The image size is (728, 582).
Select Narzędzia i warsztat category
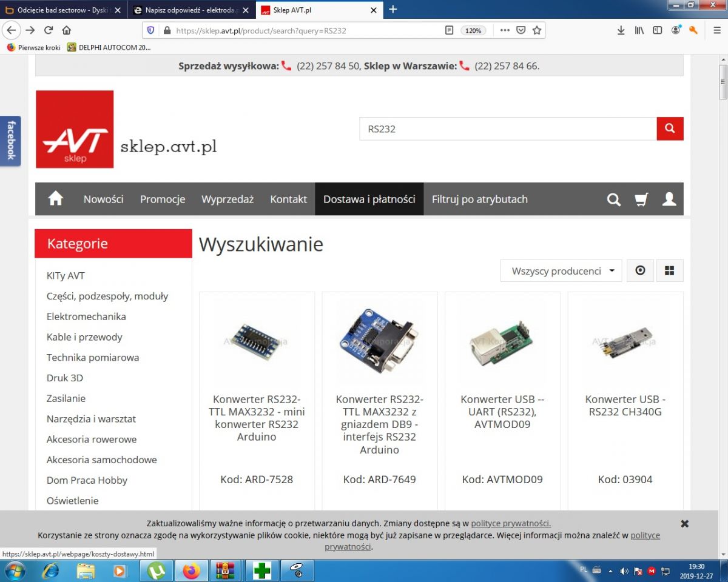pos(91,419)
